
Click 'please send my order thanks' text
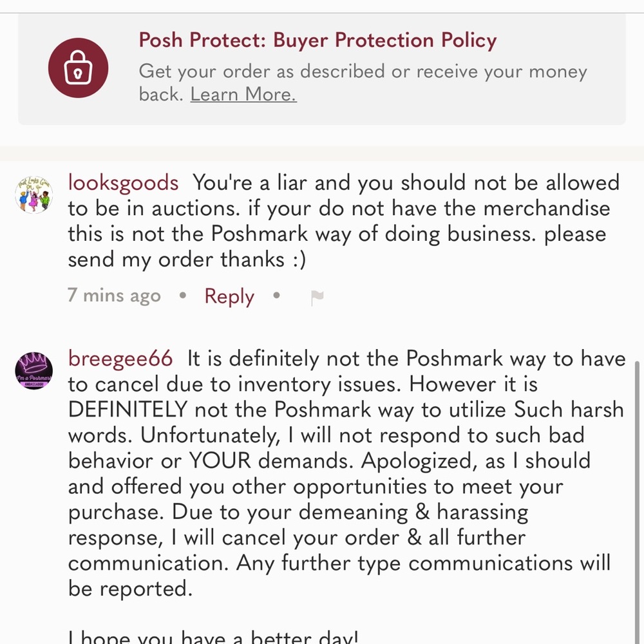click(337, 247)
